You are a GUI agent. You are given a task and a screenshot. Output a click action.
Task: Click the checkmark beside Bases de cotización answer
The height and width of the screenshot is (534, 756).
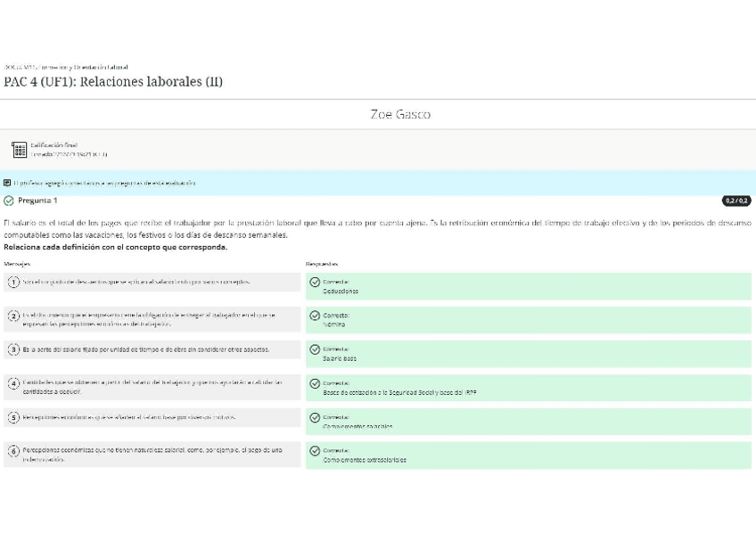pos(315,383)
